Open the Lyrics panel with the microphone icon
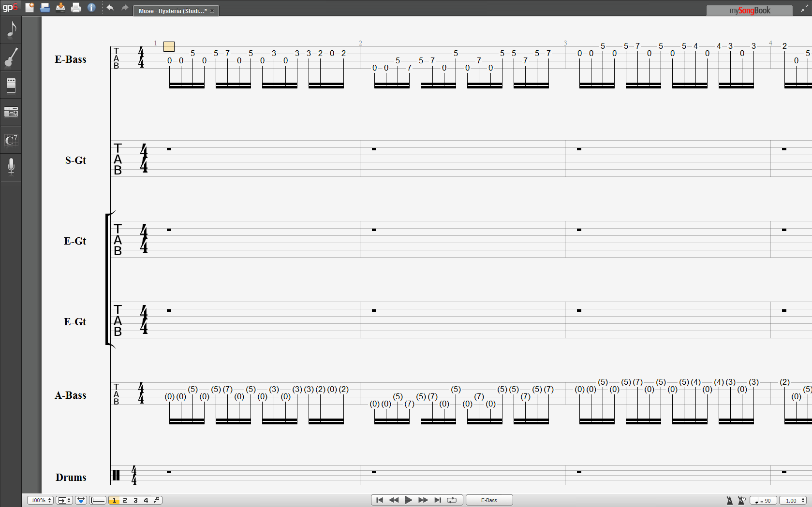 point(11,167)
